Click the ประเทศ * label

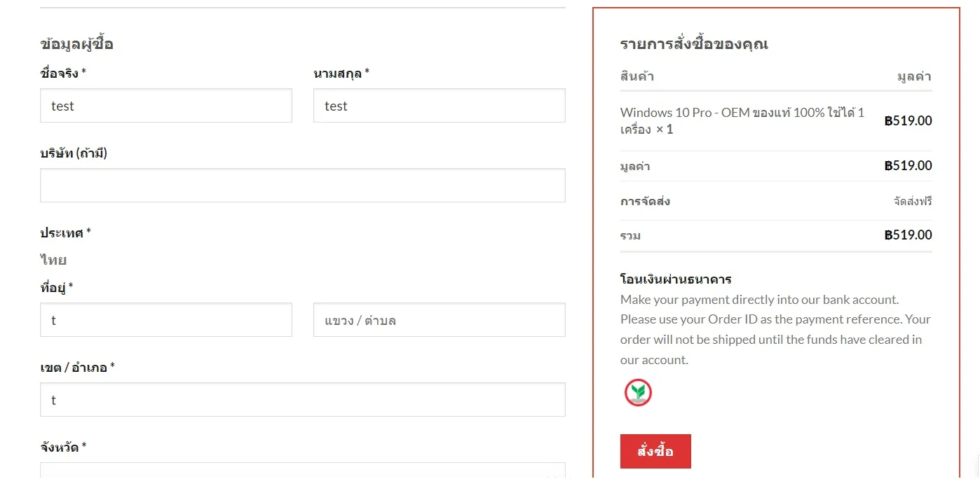pyautogui.click(x=65, y=232)
